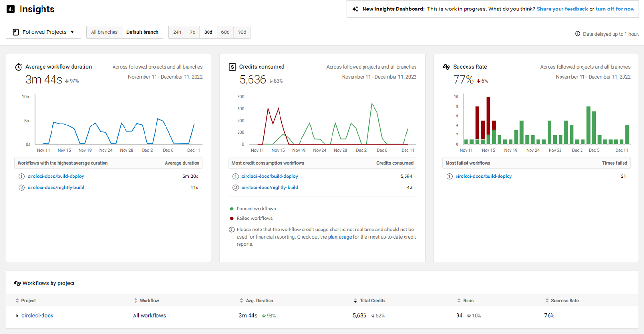Select the Default branch filter
Viewport: 644px width, 334px height.
(x=142, y=32)
